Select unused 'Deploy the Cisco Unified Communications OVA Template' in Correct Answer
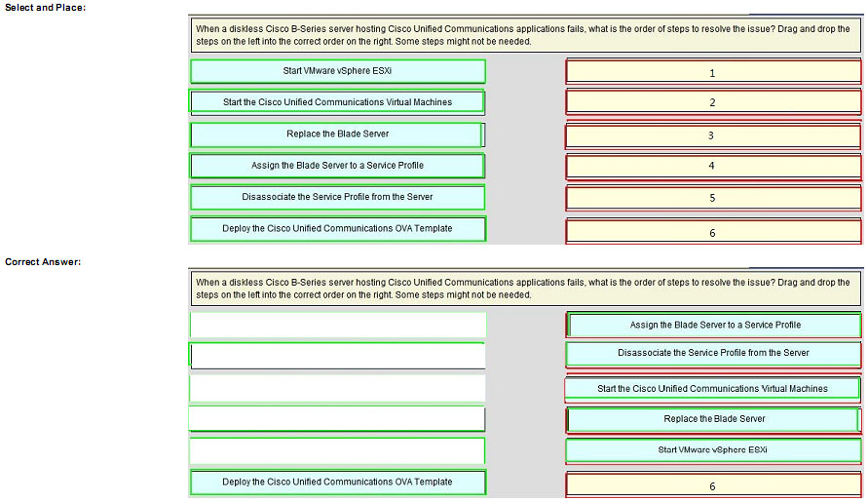The height and width of the screenshot is (502, 868). coord(338,483)
